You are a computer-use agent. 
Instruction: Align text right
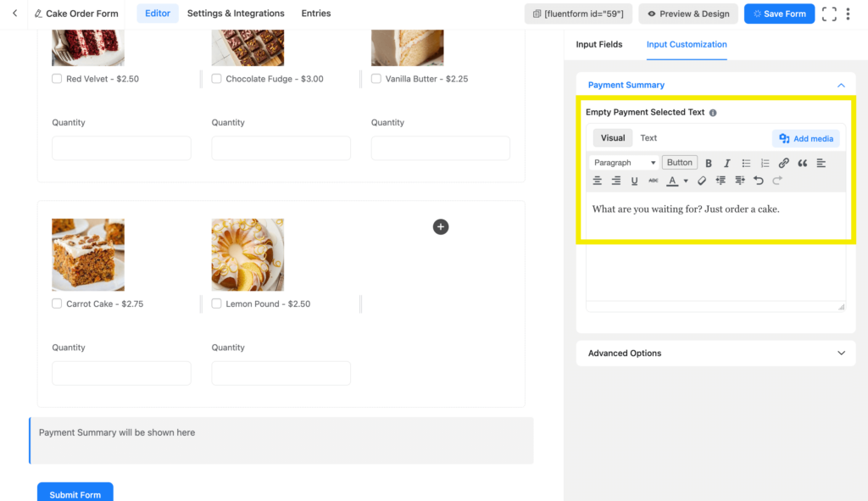click(x=615, y=181)
